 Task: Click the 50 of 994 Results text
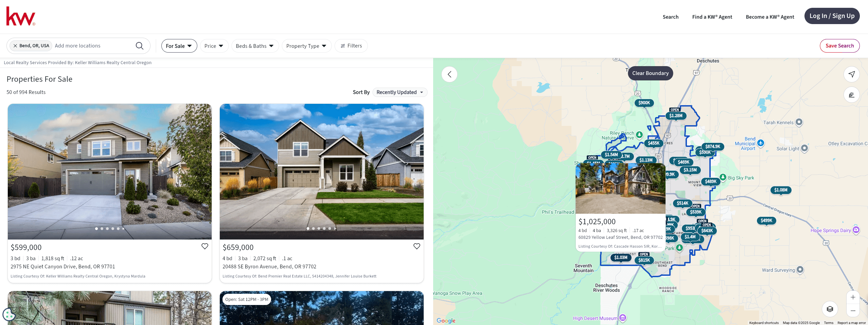[x=26, y=92]
